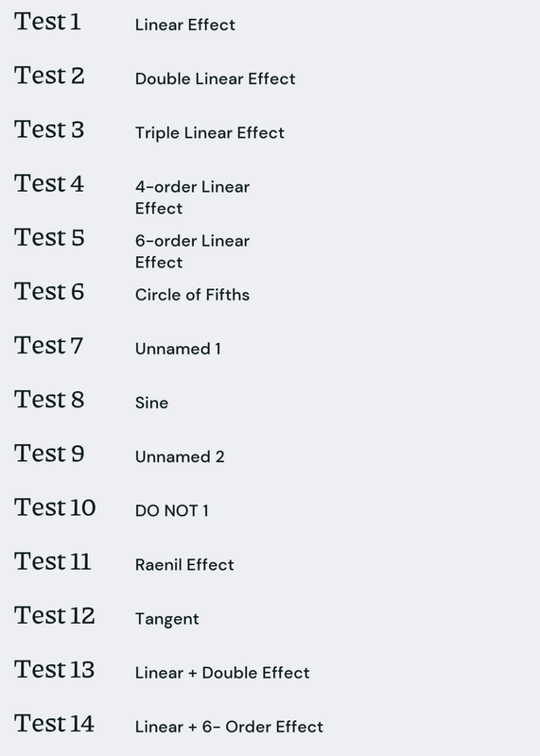This screenshot has height=756, width=540.
Task: Select the Test 10 heading
Action: point(55,507)
